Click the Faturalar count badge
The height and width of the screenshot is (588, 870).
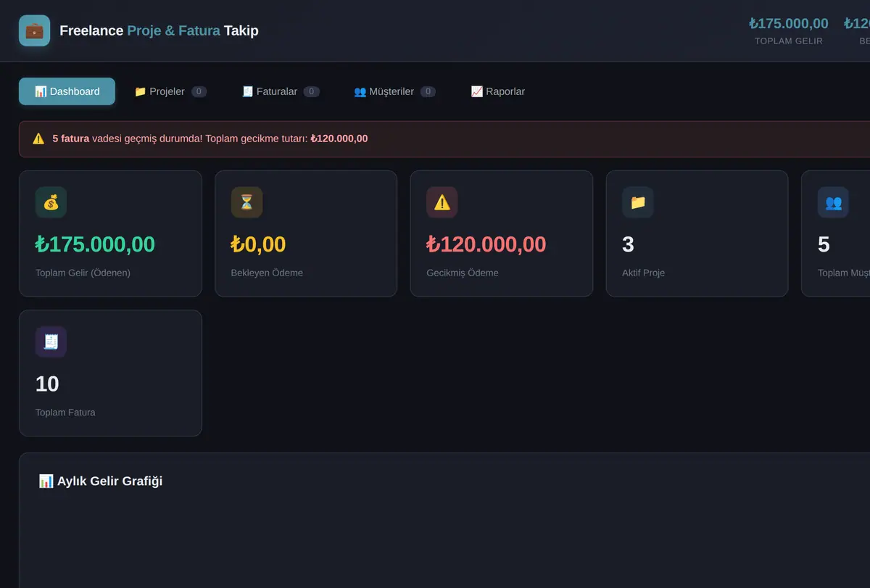point(312,91)
